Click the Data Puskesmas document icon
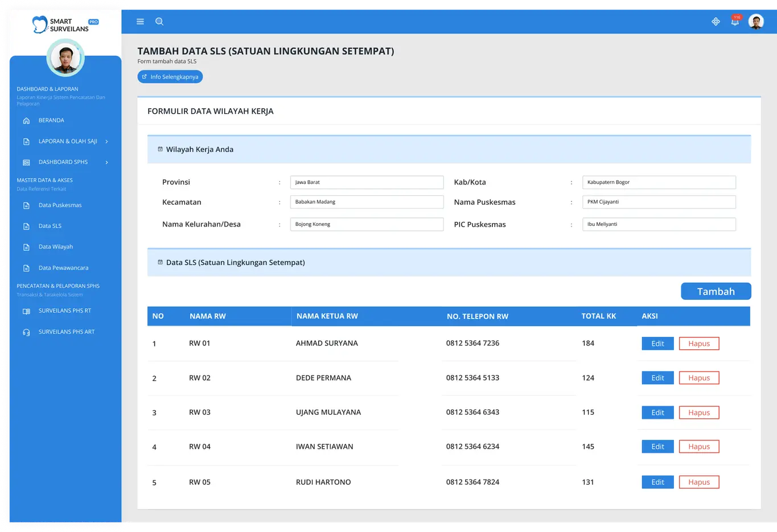Viewport: 777px width, 532px height. [26, 205]
